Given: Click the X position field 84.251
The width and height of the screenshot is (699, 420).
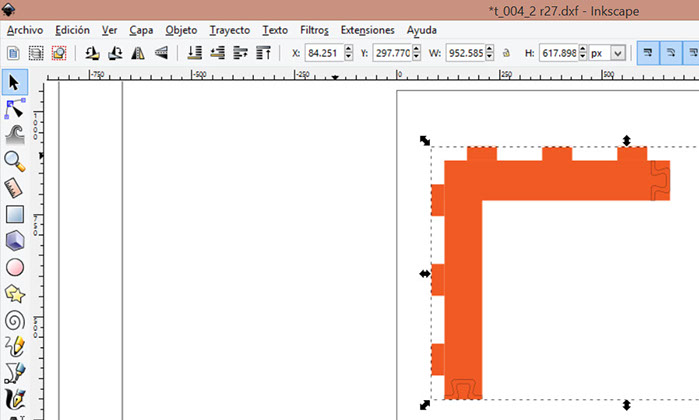Looking at the screenshot, I should [324, 53].
